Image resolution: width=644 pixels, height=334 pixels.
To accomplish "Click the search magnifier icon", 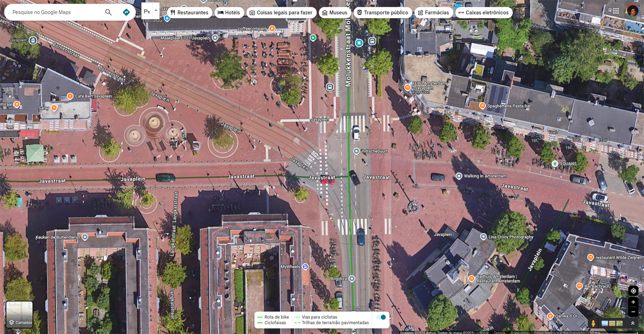I will pyautogui.click(x=108, y=12).
